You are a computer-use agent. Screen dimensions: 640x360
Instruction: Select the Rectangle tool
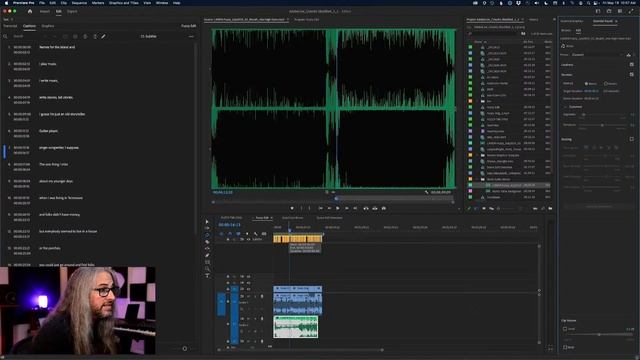(x=207, y=262)
